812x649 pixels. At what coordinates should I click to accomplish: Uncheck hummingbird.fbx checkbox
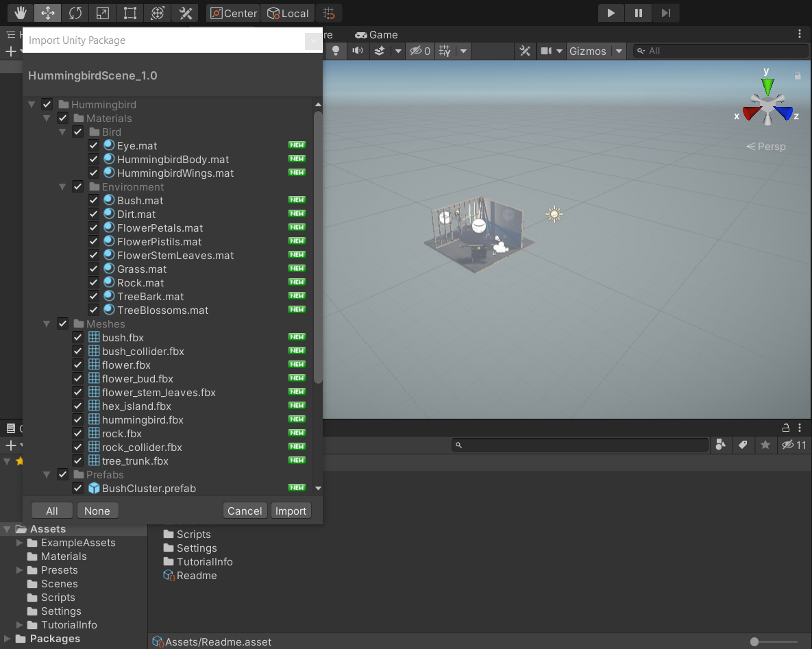click(77, 419)
